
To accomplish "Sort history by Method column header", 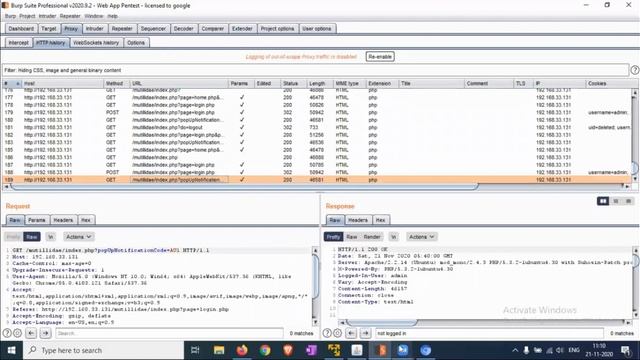I will pyautogui.click(x=116, y=83).
